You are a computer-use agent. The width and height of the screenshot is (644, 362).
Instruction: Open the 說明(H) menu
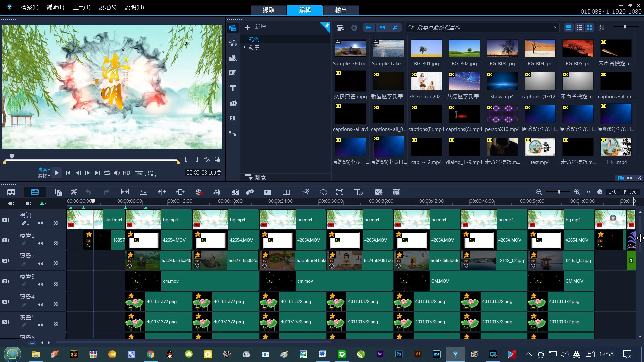click(x=134, y=7)
